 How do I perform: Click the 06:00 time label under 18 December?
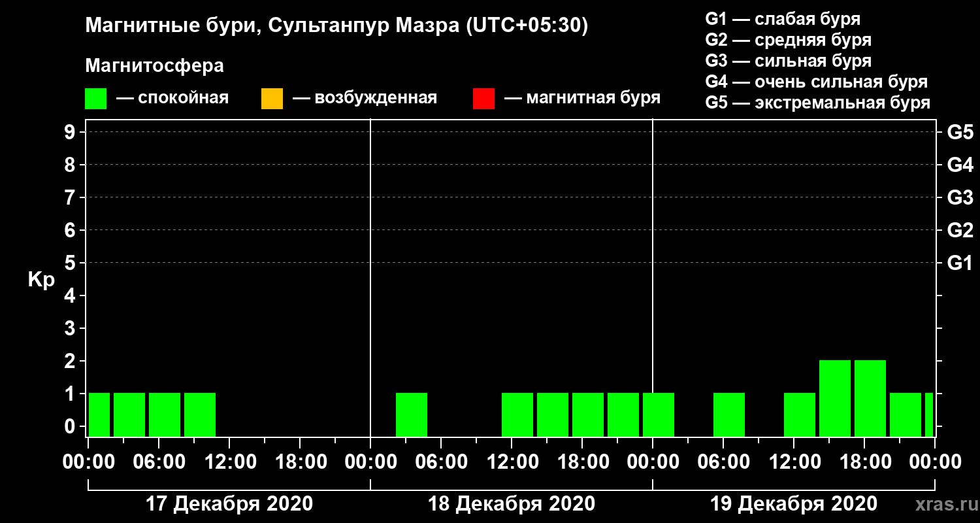(440, 462)
